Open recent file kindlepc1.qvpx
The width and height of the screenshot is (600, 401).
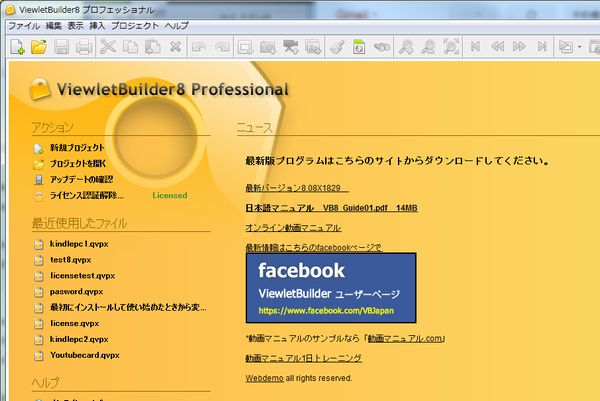80,243
